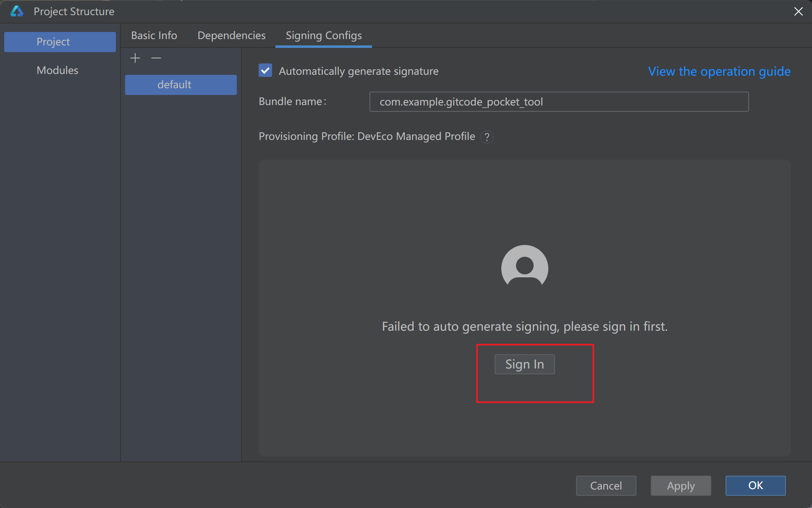Screen dimensions: 812x508
Task: Uncheck Automatically generate signature
Action: click(265, 71)
